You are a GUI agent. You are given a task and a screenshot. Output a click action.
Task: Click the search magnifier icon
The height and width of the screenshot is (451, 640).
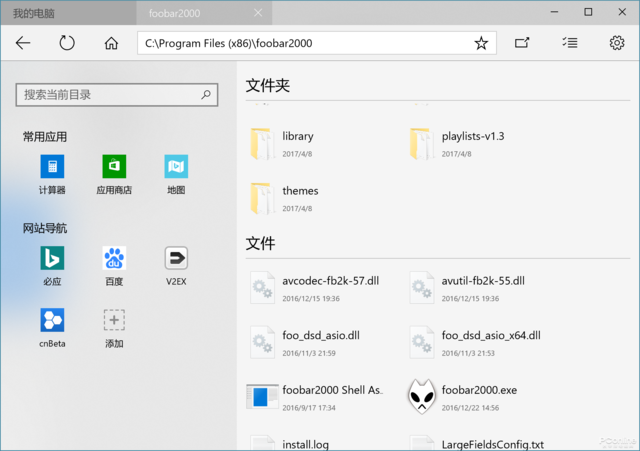206,95
